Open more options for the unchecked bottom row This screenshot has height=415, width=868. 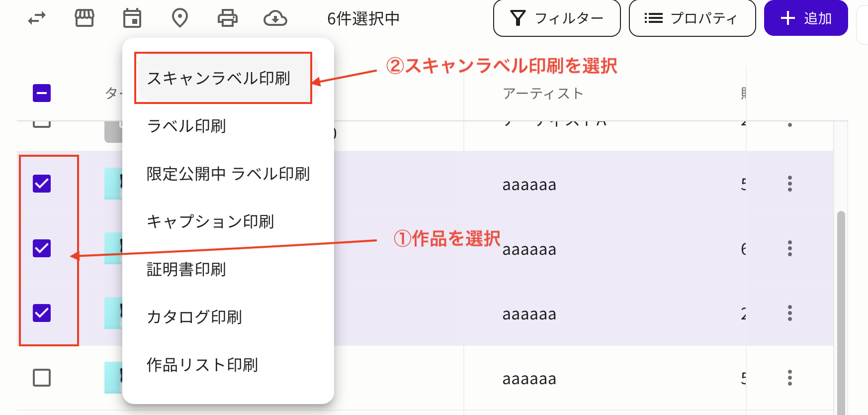click(x=790, y=378)
